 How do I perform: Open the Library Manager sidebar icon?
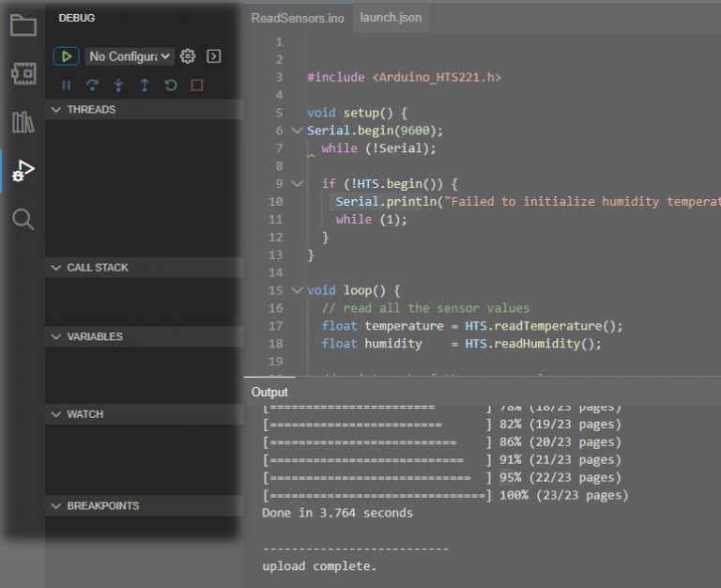tap(23, 122)
